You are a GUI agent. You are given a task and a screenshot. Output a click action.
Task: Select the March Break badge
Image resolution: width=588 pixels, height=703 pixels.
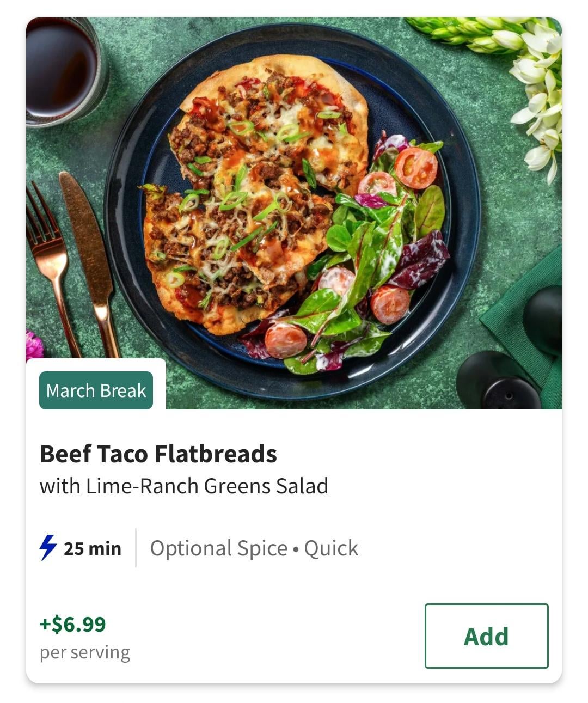click(x=96, y=390)
